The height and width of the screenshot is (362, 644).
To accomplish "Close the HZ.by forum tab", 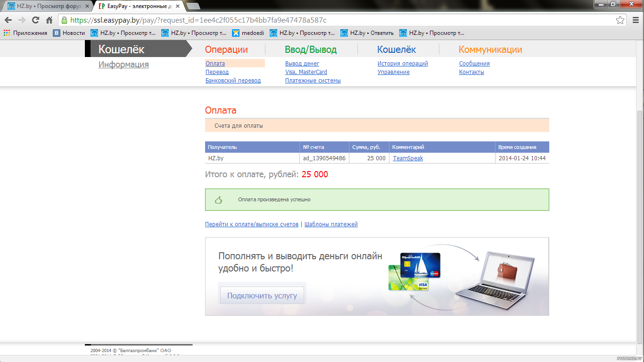I will coord(87,7).
